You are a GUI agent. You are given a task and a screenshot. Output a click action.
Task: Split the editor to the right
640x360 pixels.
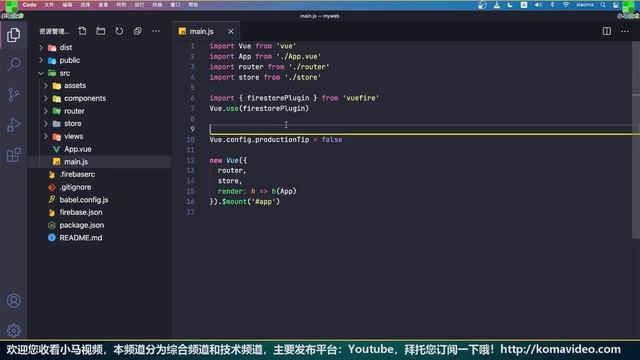(607, 31)
